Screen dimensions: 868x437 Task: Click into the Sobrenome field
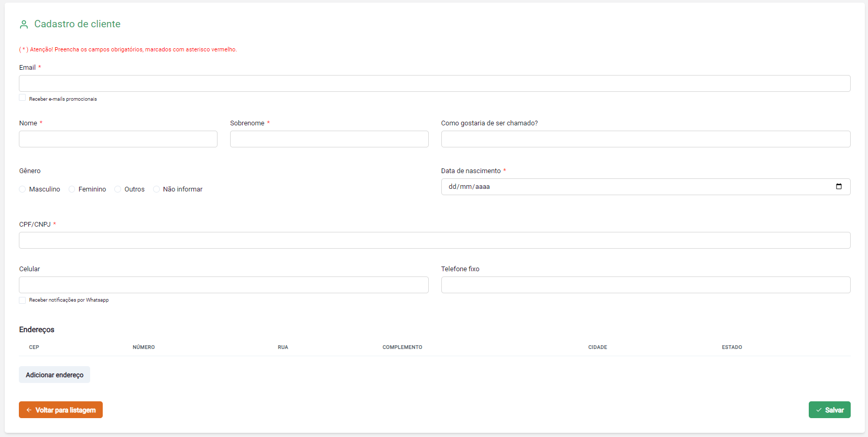click(329, 139)
